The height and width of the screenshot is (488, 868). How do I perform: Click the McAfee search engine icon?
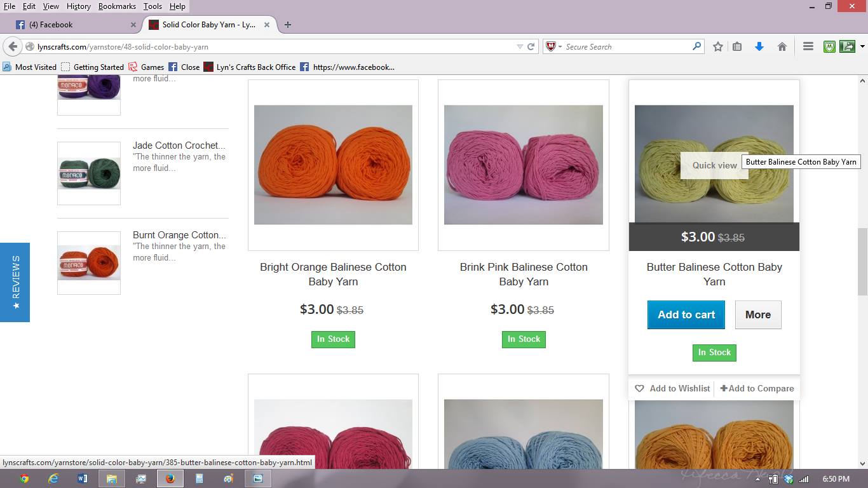tap(551, 46)
